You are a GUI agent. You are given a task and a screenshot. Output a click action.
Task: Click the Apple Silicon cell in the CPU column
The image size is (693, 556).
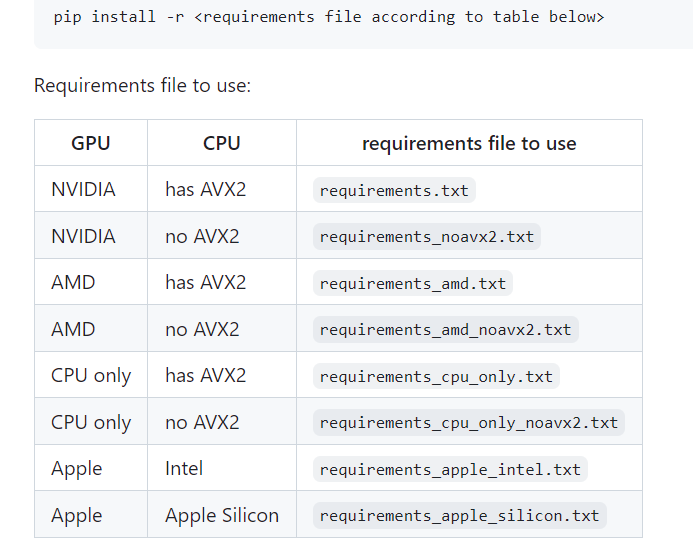tap(222, 515)
